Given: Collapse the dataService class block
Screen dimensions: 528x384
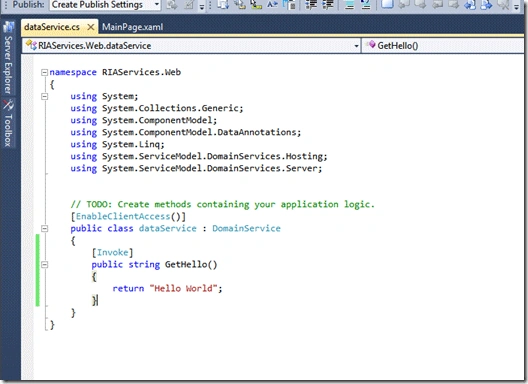Looking at the screenshot, I should (44, 229).
